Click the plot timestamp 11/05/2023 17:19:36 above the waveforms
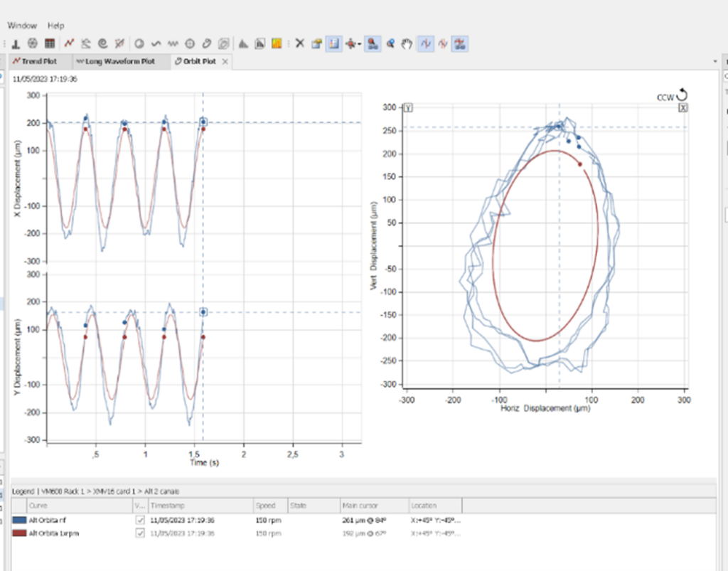Screen dimensions: 728x571 tap(45, 79)
